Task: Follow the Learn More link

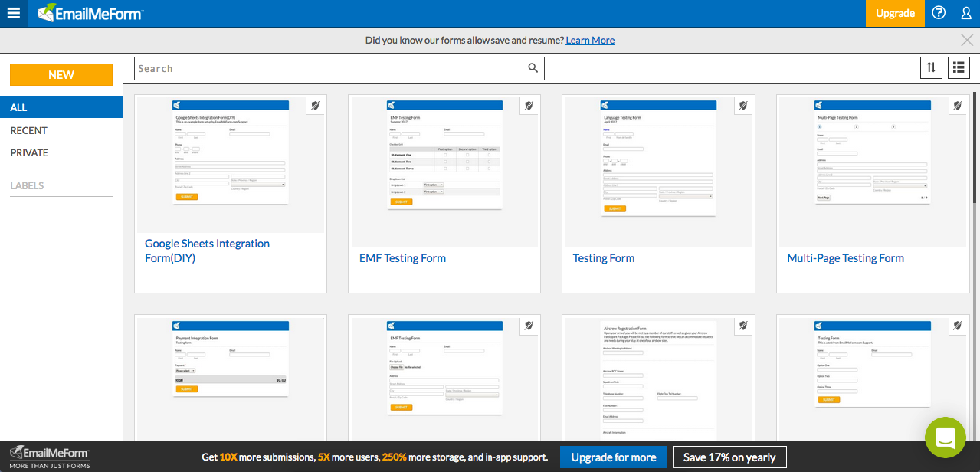Action: 590,41
